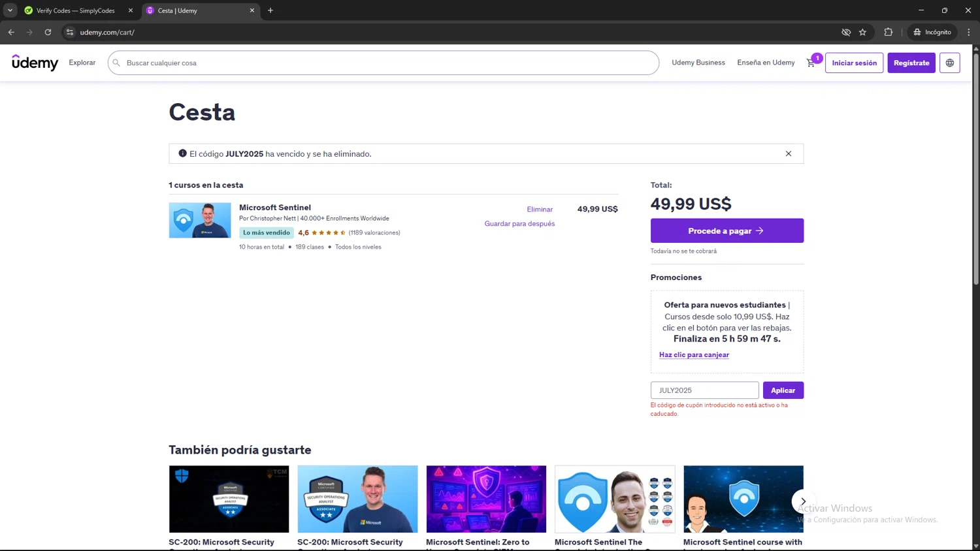
Task: Open second SC-200 thumbnail with smiling instructor
Action: [x=357, y=499]
